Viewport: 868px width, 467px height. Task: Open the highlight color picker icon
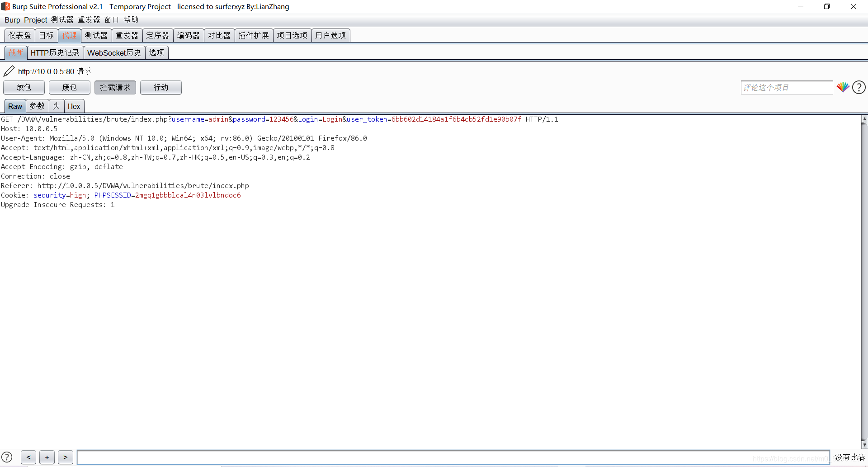843,87
